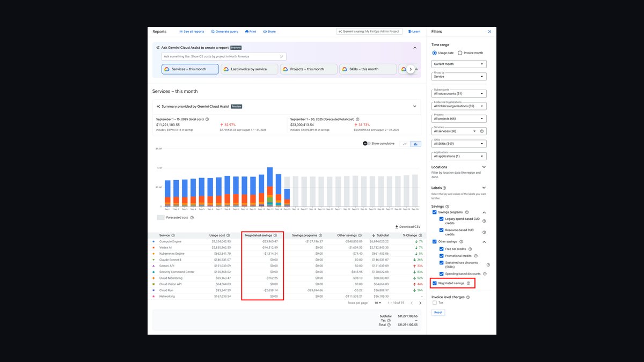Open help icon beside forecasted total cost
The height and width of the screenshot is (362, 644).
tap(356, 119)
